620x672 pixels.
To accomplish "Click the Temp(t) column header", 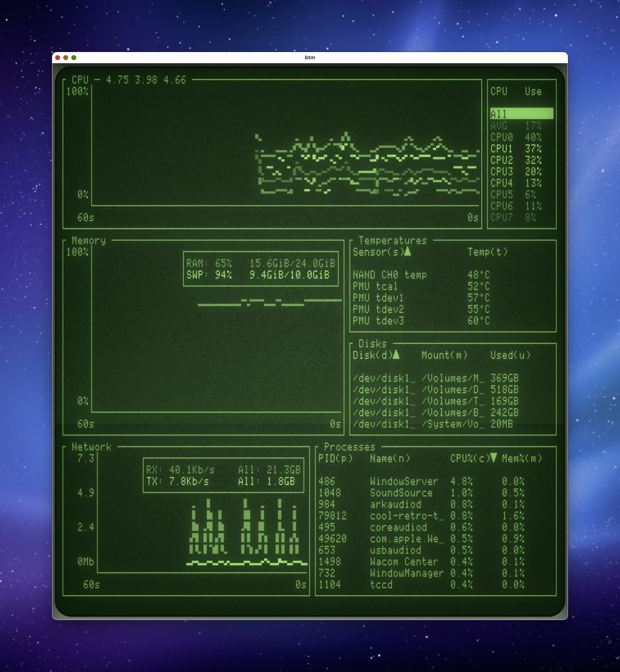I will point(487,252).
